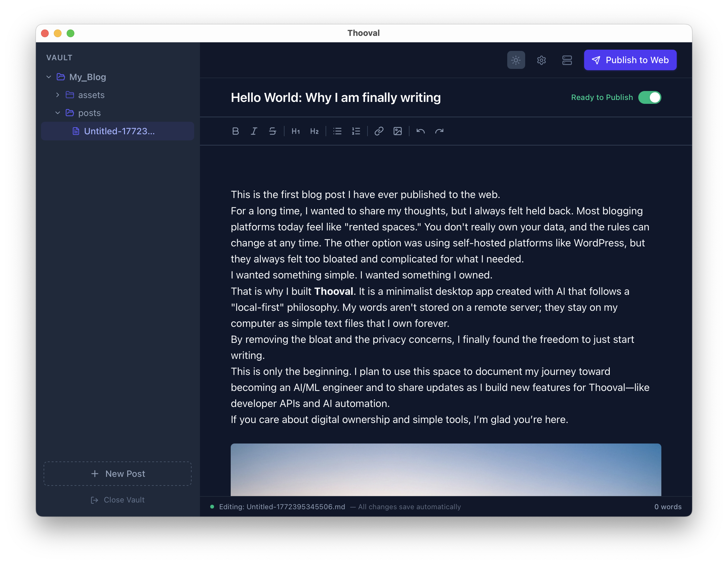Expand the assets folder

point(58,95)
